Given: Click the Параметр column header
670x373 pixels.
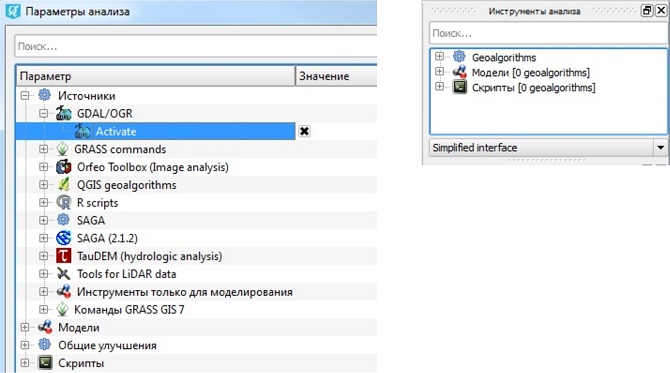Looking at the screenshot, I should click(x=156, y=76).
